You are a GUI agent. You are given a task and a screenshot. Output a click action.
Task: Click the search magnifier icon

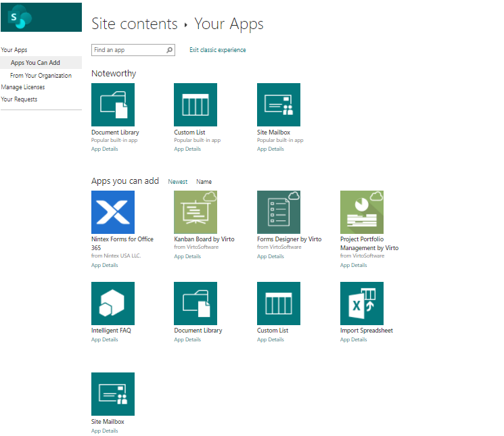click(x=169, y=50)
